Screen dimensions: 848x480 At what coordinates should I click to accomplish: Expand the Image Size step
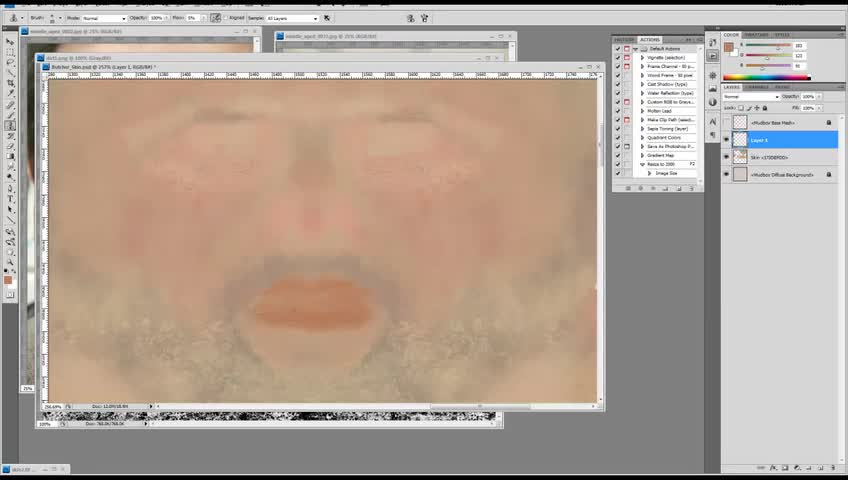[650, 173]
